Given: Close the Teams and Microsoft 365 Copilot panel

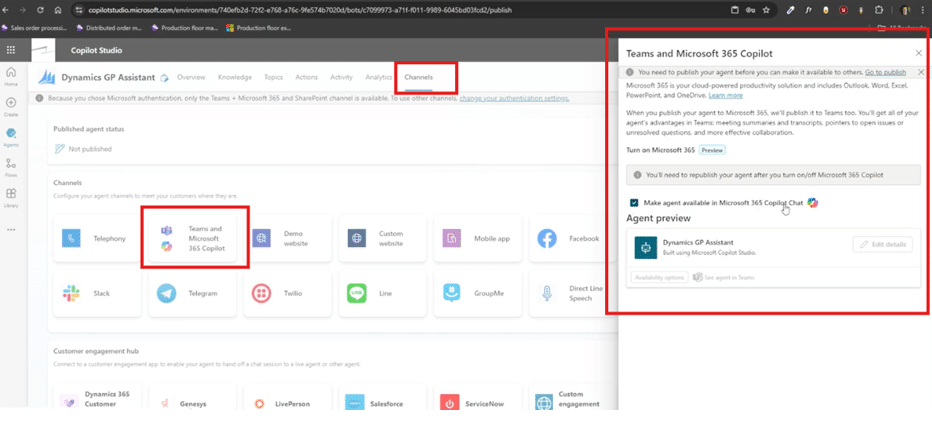Looking at the screenshot, I should [x=918, y=54].
